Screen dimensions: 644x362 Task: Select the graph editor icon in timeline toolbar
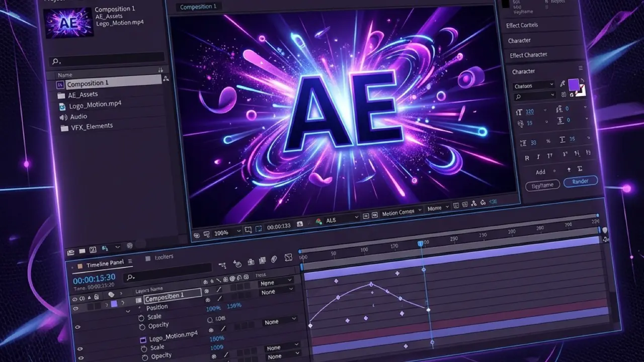tap(288, 256)
